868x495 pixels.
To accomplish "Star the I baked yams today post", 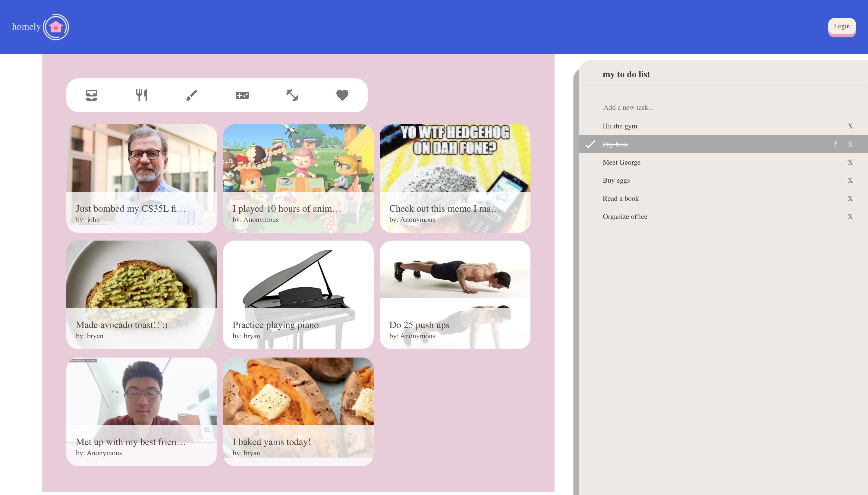I will (359, 445).
